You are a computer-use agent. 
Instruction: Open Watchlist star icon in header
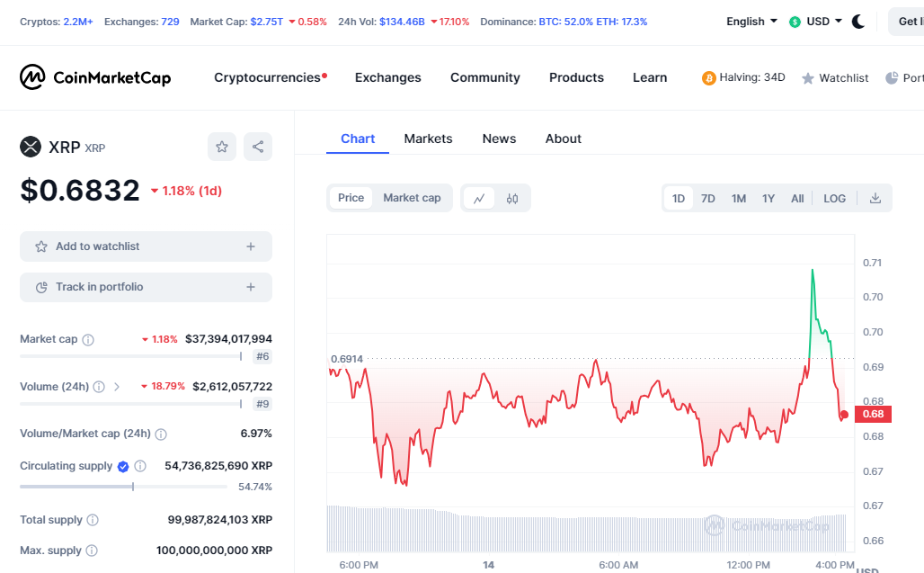(808, 78)
